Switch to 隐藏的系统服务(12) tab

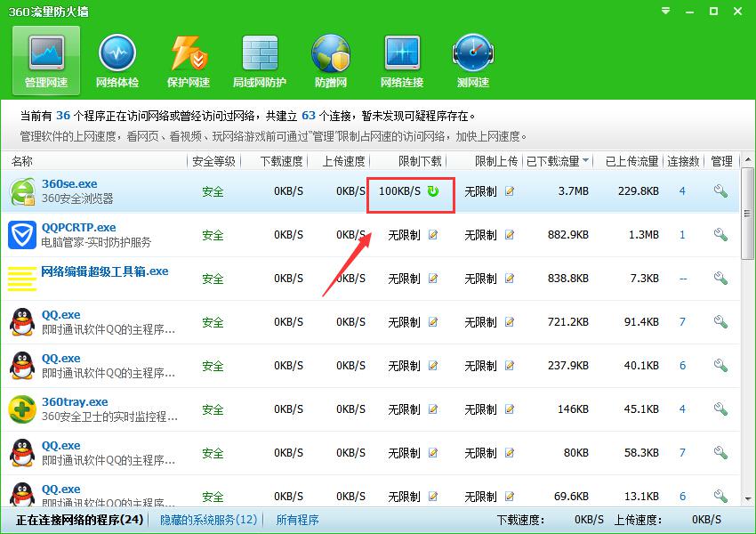(x=209, y=520)
